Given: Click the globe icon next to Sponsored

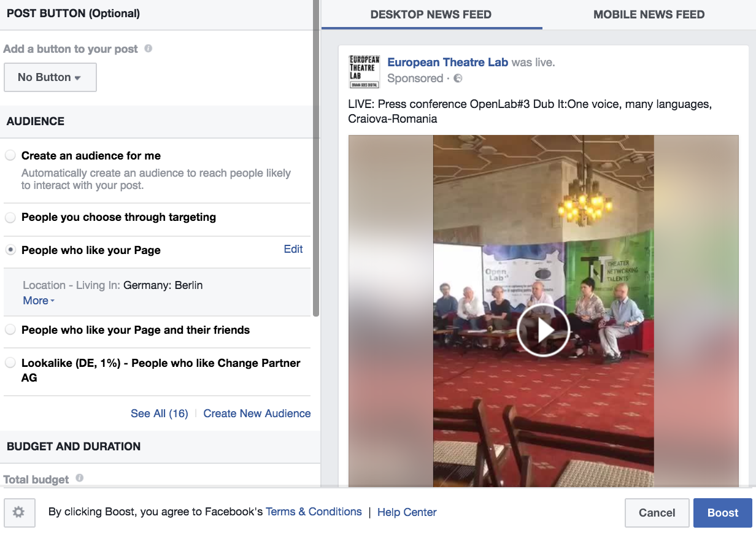Looking at the screenshot, I should tap(458, 79).
